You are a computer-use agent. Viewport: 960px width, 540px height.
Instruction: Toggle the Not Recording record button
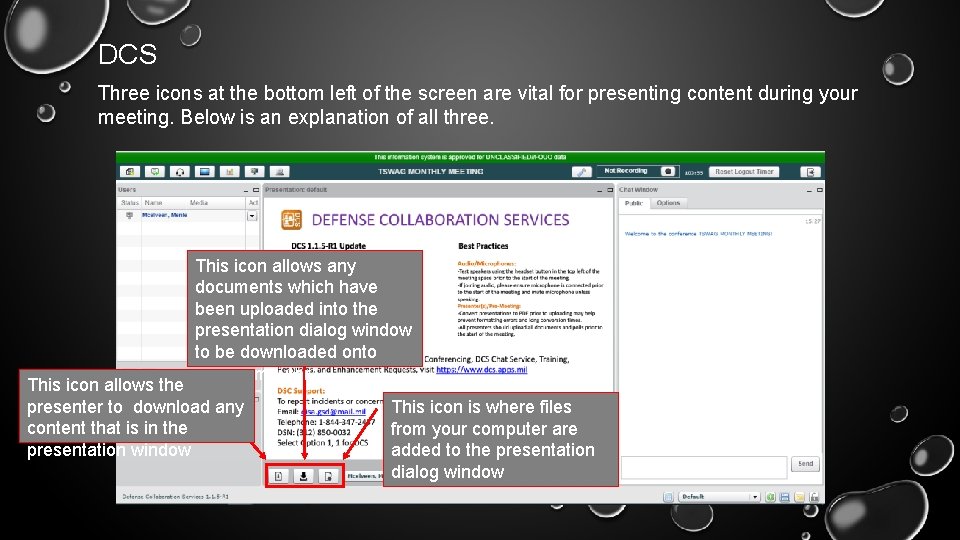click(668, 171)
